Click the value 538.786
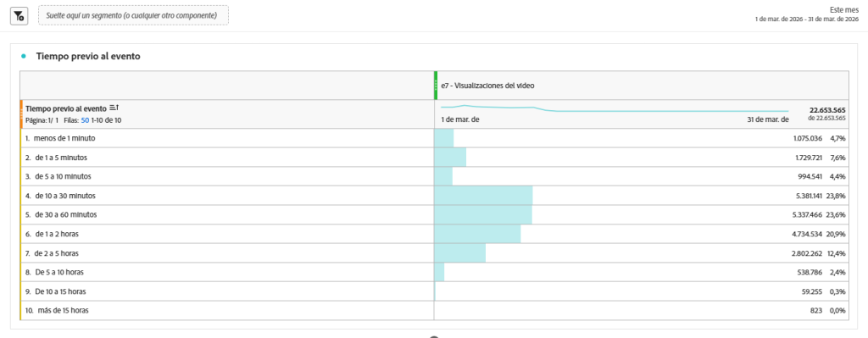868x338 pixels. [x=810, y=272]
